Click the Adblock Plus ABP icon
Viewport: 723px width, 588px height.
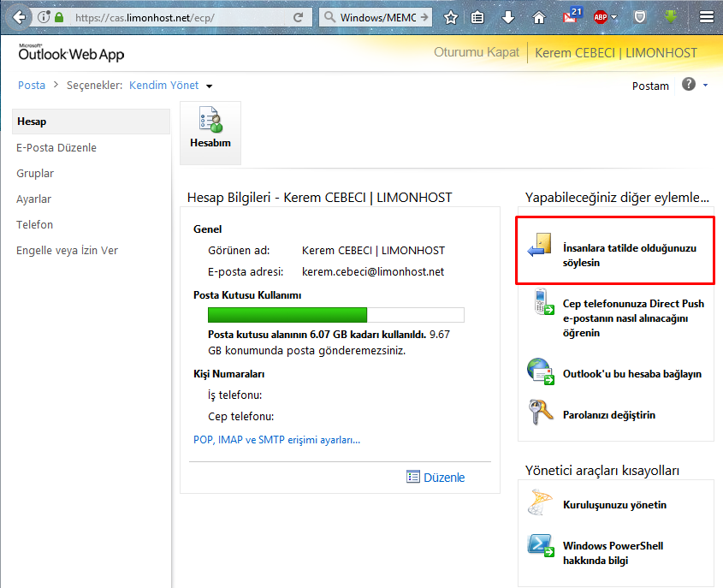[x=601, y=17]
